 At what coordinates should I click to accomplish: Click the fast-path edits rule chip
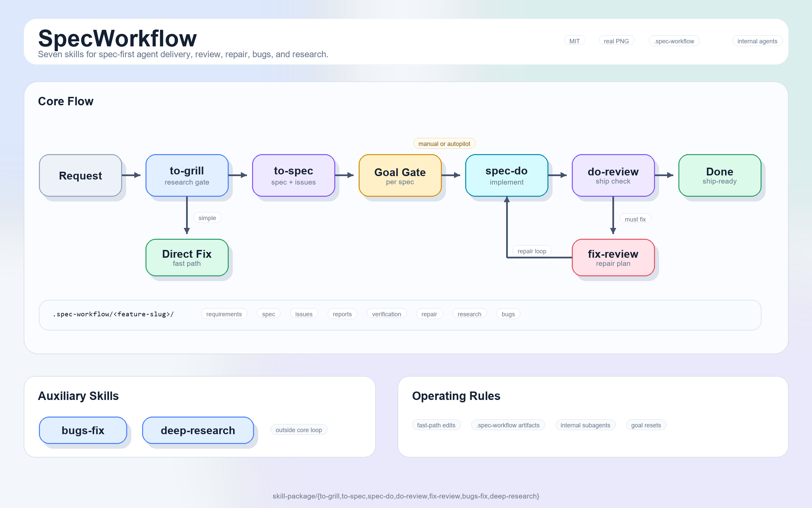(x=436, y=425)
